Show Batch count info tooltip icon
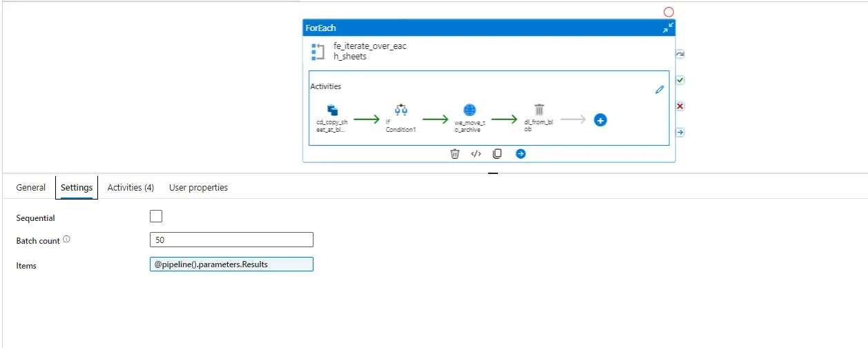The height and width of the screenshot is (348, 868). click(66, 240)
